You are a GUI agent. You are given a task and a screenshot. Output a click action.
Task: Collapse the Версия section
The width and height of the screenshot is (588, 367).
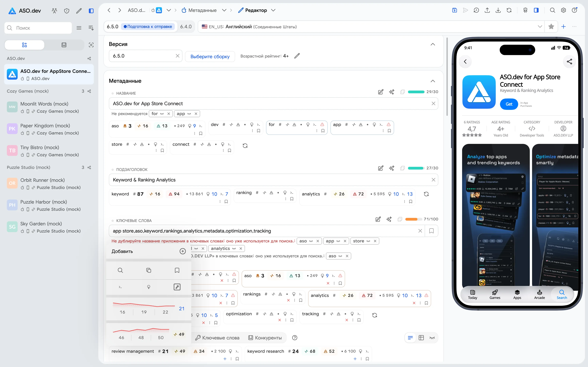point(432,44)
